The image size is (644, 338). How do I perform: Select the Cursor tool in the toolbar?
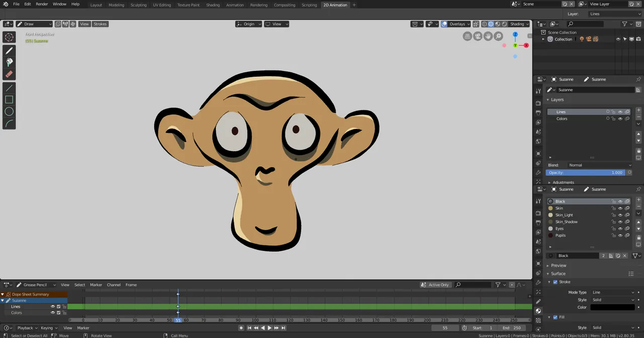pyautogui.click(x=9, y=37)
